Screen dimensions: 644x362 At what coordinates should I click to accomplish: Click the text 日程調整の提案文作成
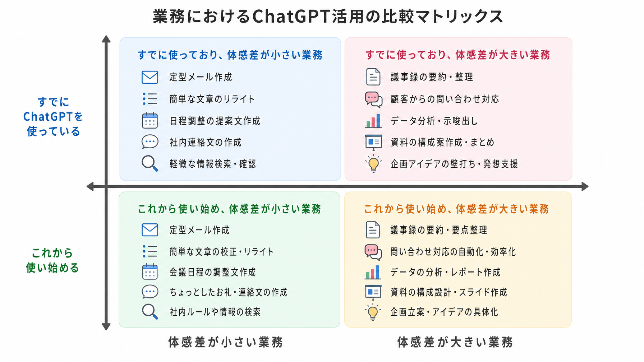[x=215, y=121]
